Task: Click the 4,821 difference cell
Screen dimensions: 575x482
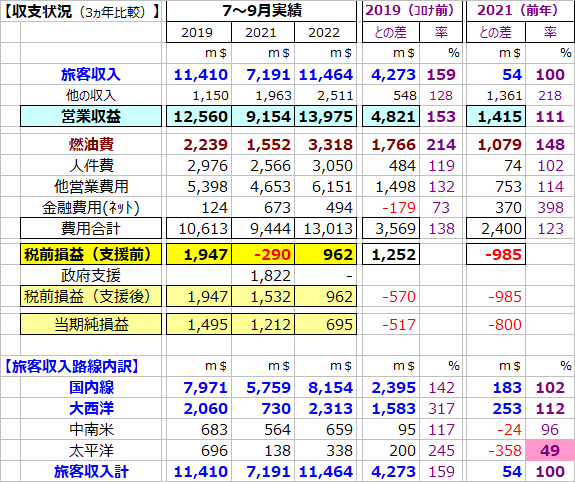Action: [391, 116]
